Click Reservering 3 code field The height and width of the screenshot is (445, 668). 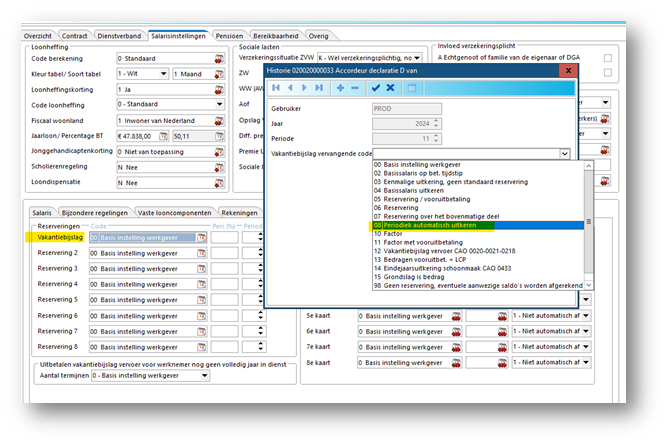tap(144, 269)
